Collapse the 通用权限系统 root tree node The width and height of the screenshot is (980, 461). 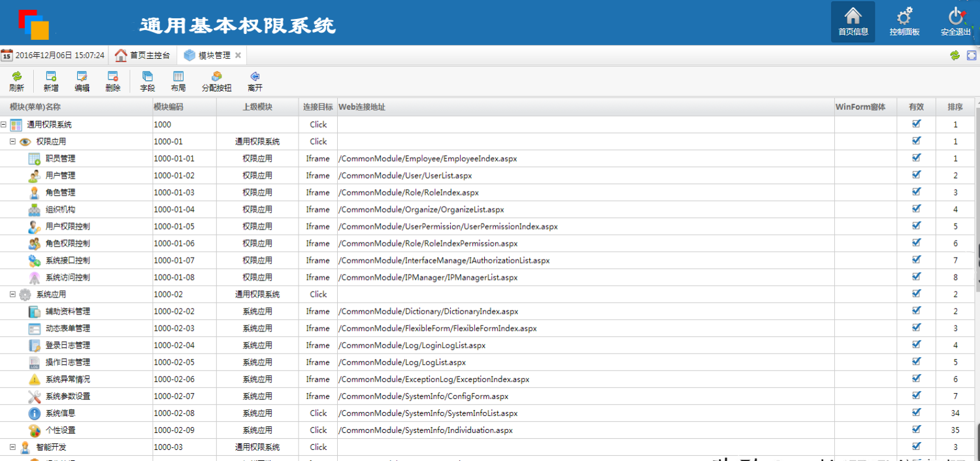(x=4, y=124)
